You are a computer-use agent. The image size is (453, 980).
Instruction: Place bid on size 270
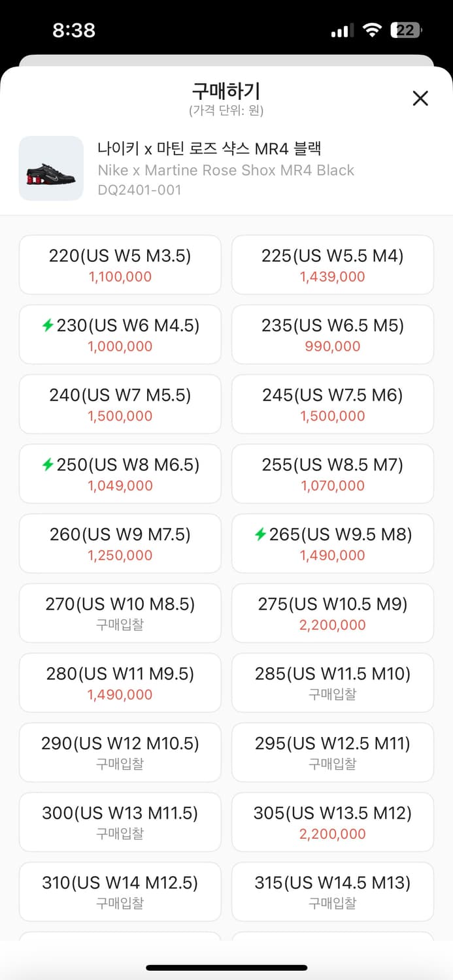click(x=120, y=613)
